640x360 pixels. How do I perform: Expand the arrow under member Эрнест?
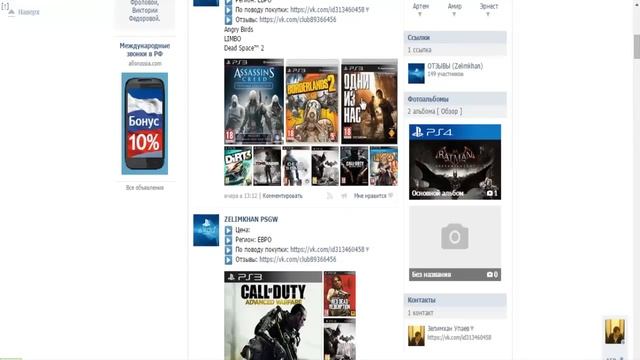pos(488,14)
